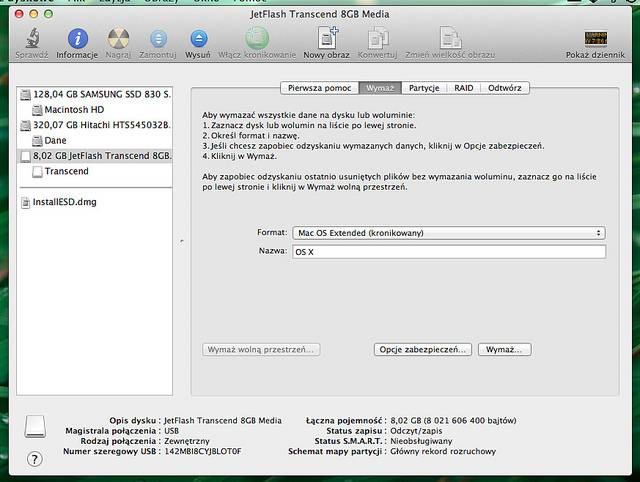Open the Format dropdown menu
Viewport: 640px width, 482px height.
pyautogui.click(x=449, y=233)
